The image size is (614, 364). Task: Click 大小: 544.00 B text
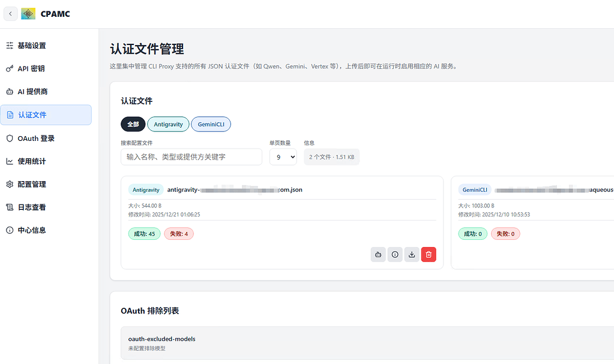145,206
